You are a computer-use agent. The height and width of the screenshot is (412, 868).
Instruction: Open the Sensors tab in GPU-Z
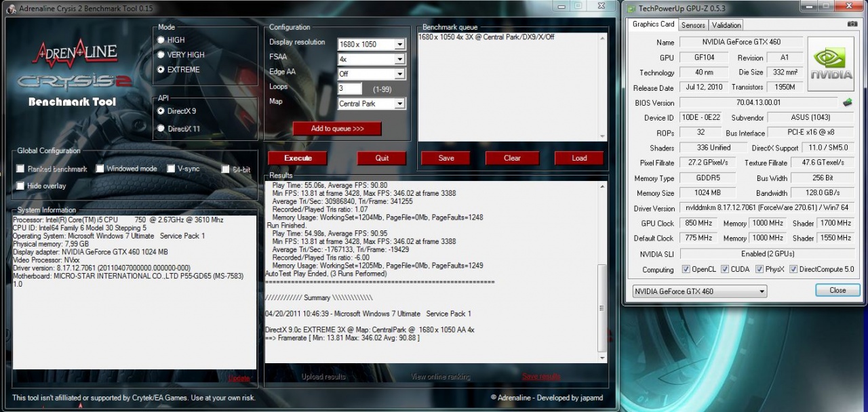[x=693, y=25]
